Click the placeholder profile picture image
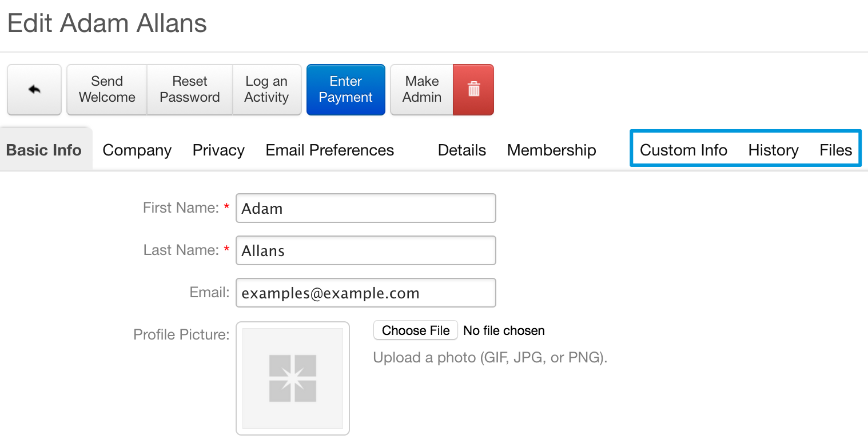 [293, 378]
